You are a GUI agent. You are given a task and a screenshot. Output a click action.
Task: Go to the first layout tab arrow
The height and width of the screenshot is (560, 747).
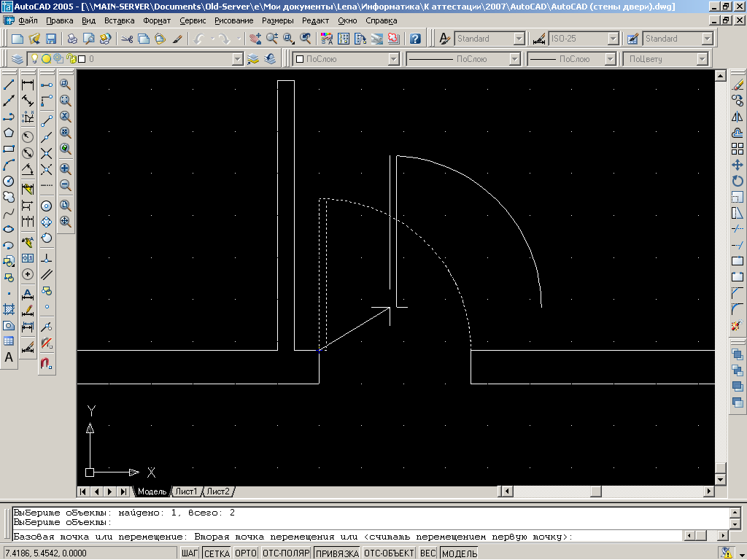click(83, 491)
